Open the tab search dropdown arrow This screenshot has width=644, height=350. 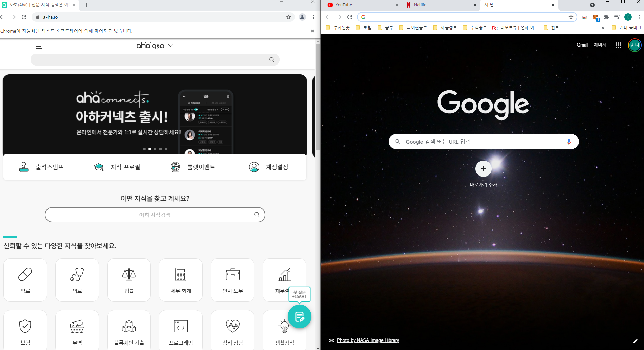tap(592, 5)
